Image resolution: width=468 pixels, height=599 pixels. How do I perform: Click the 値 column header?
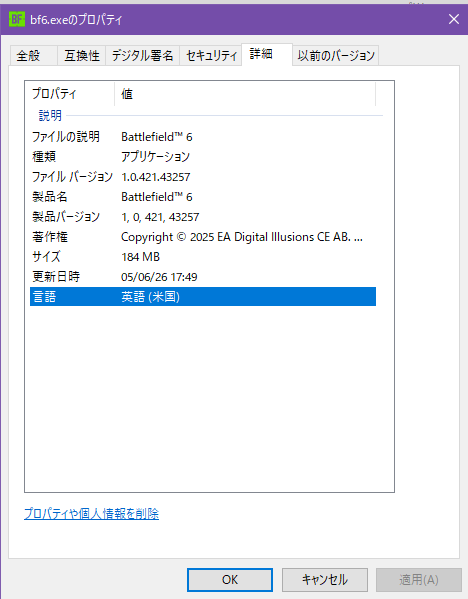(x=245, y=94)
